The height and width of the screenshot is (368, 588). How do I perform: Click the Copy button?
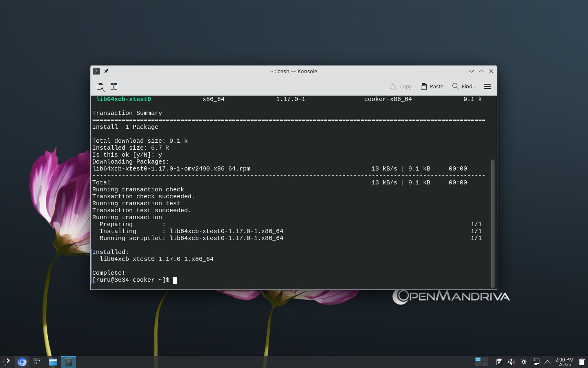click(401, 86)
